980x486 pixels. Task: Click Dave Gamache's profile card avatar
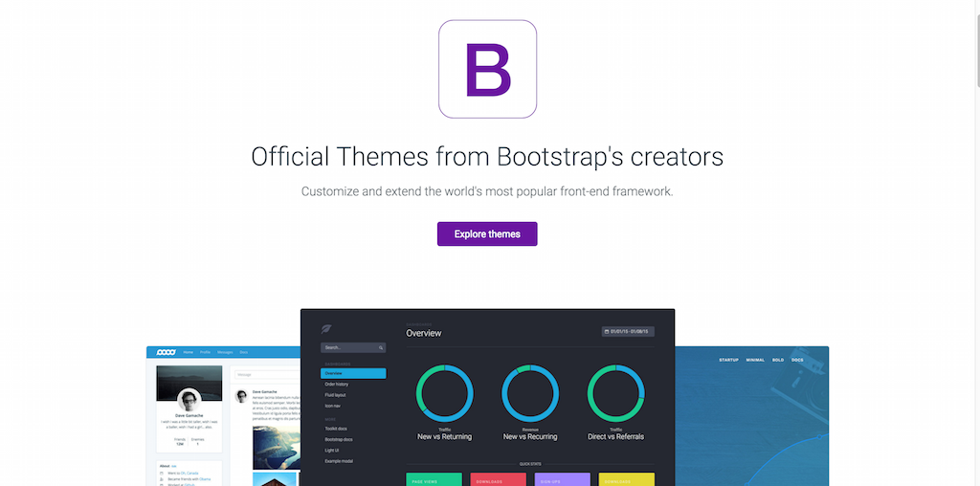coord(189,400)
